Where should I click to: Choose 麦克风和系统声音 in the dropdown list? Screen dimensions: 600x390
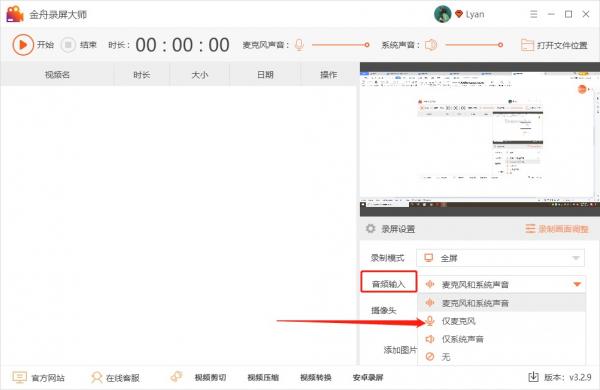click(502, 303)
